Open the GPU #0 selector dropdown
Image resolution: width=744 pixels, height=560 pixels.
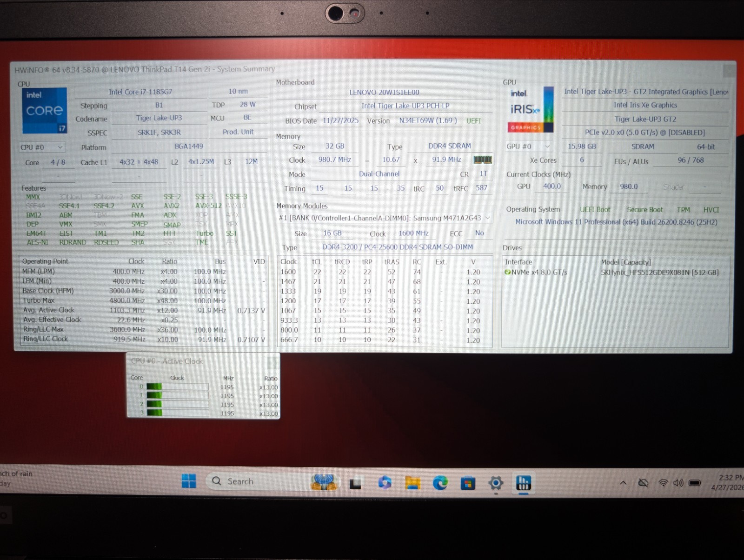(529, 147)
